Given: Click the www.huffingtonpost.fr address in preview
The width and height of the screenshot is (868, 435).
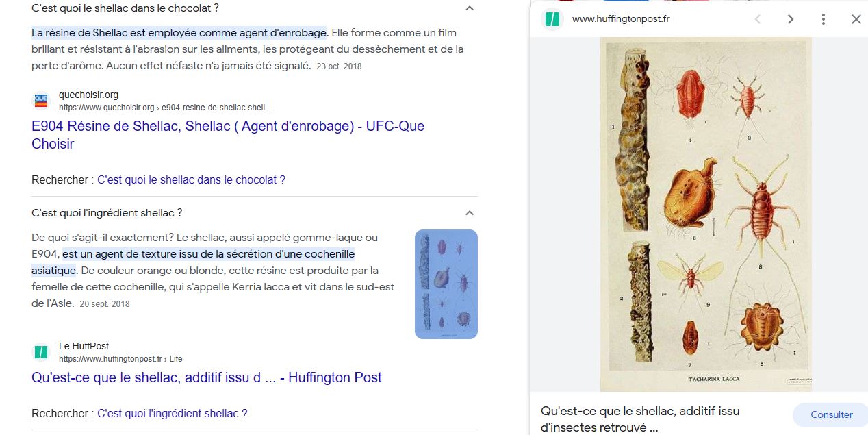Looking at the screenshot, I should (x=621, y=19).
